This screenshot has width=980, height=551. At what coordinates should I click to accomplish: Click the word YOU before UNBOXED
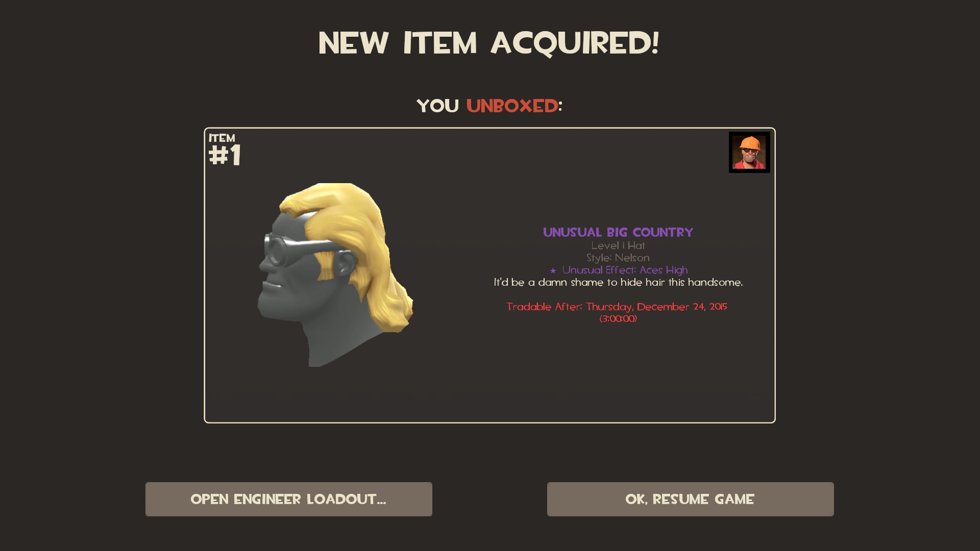(x=438, y=106)
